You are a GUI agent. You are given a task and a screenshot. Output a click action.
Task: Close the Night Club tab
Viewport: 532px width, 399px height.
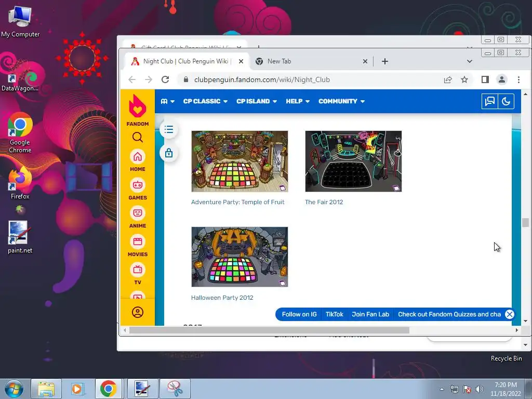(x=241, y=61)
